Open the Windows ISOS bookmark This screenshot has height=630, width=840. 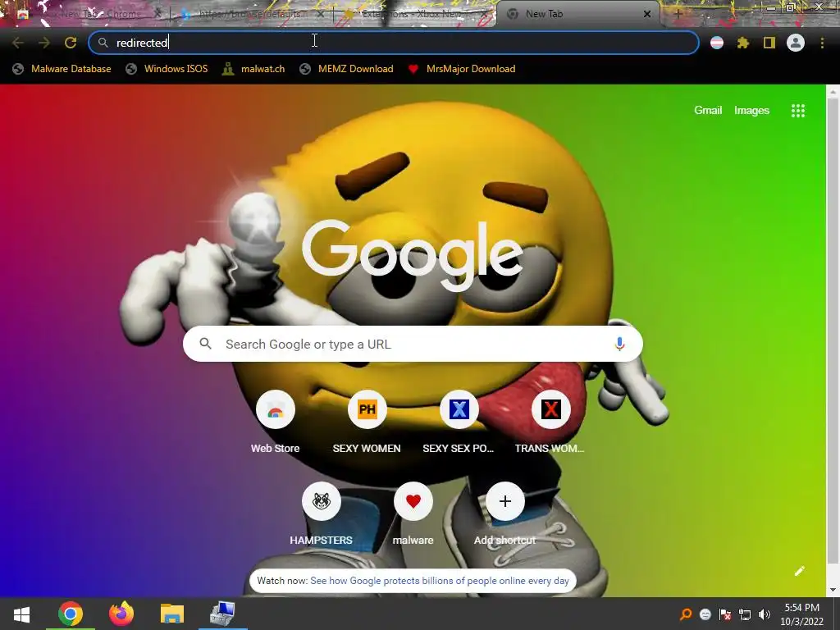click(167, 69)
